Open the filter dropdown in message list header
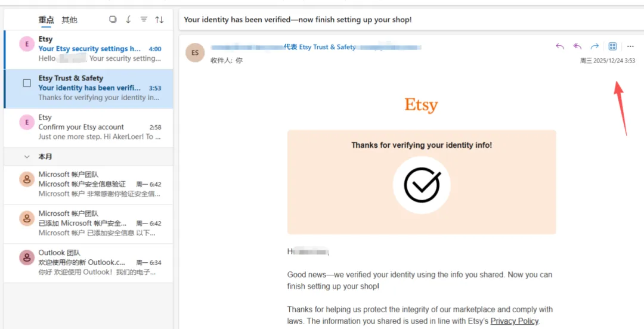Viewport: 644px width, 329px height. (144, 20)
